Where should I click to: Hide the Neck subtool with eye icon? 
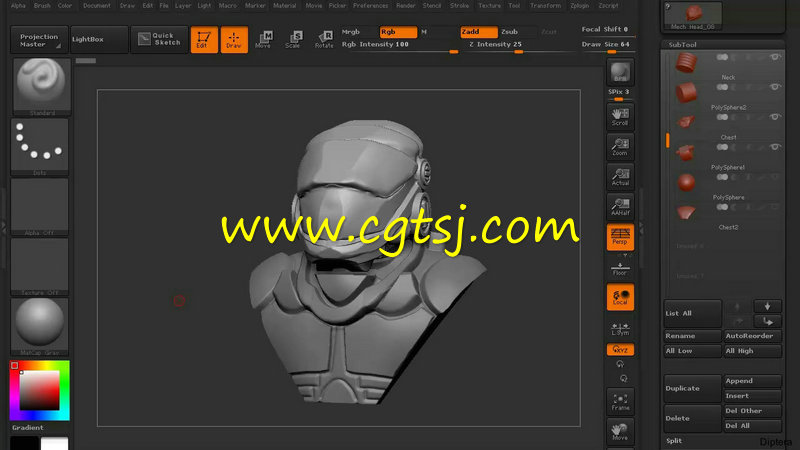(x=775, y=57)
